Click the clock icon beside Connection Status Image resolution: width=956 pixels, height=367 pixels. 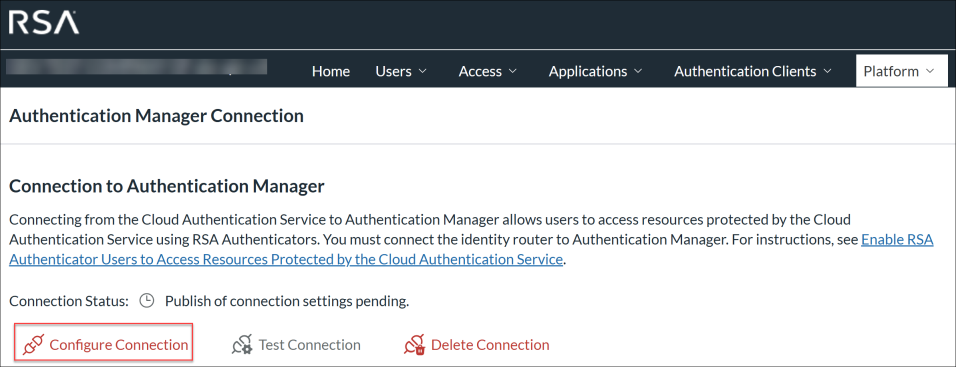[x=146, y=301]
